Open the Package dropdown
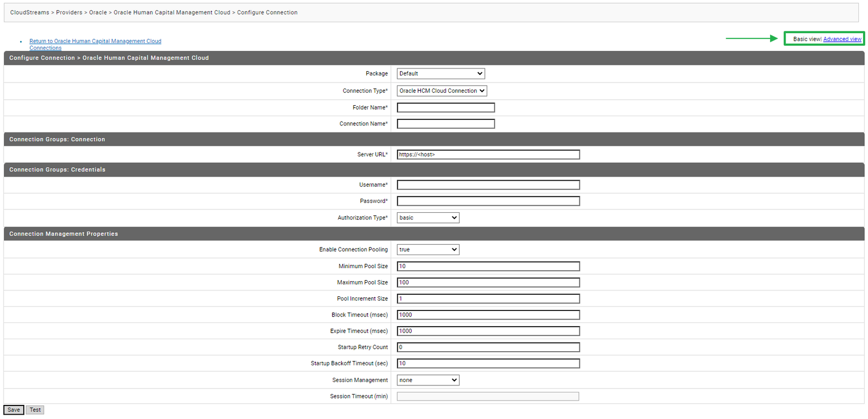Image resolution: width=868 pixels, height=419 pixels. 441,74
